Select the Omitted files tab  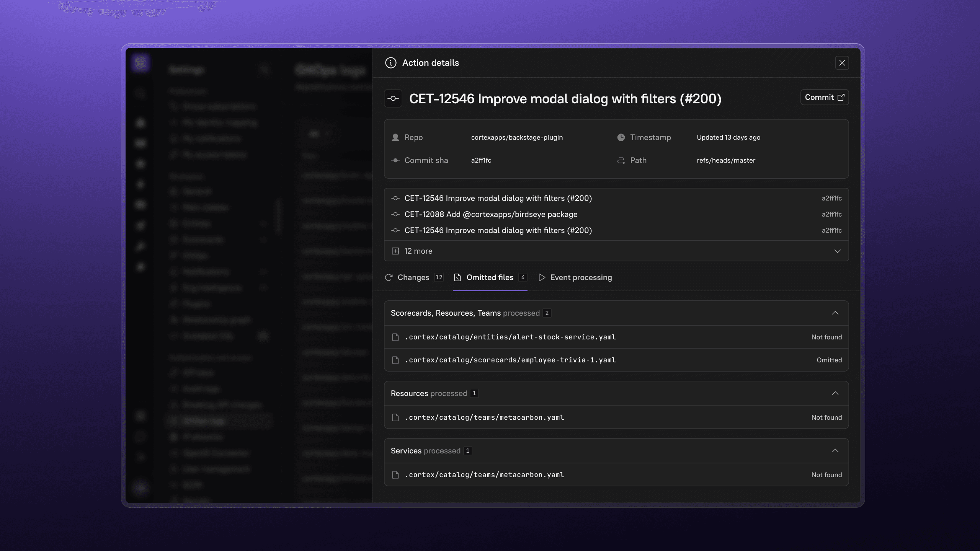tap(490, 277)
